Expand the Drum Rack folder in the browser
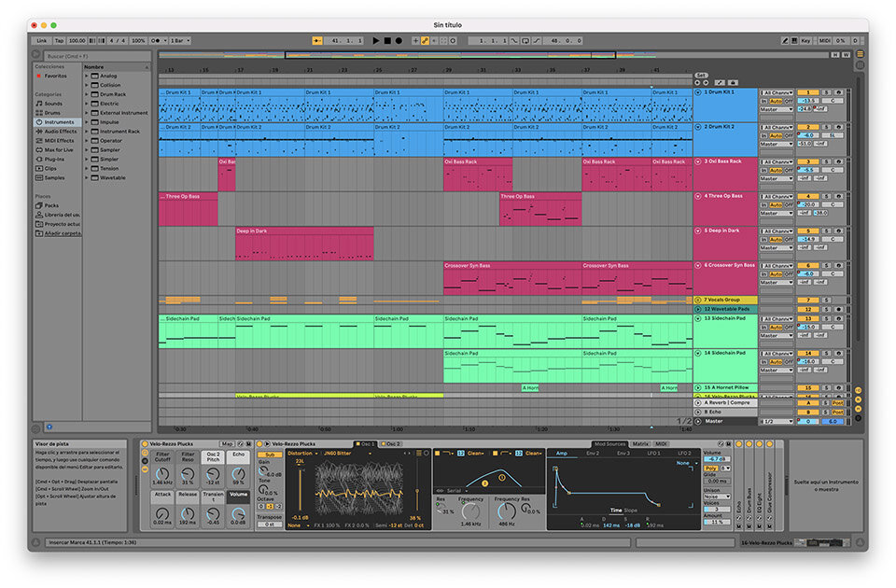Image resolution: width=896 pixels, height=588 pixels. pos(87,94)
